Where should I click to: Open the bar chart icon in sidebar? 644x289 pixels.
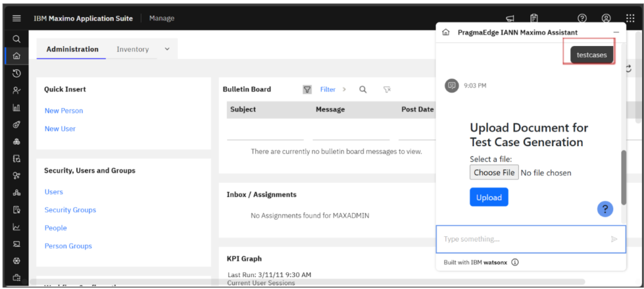point(16,108)
